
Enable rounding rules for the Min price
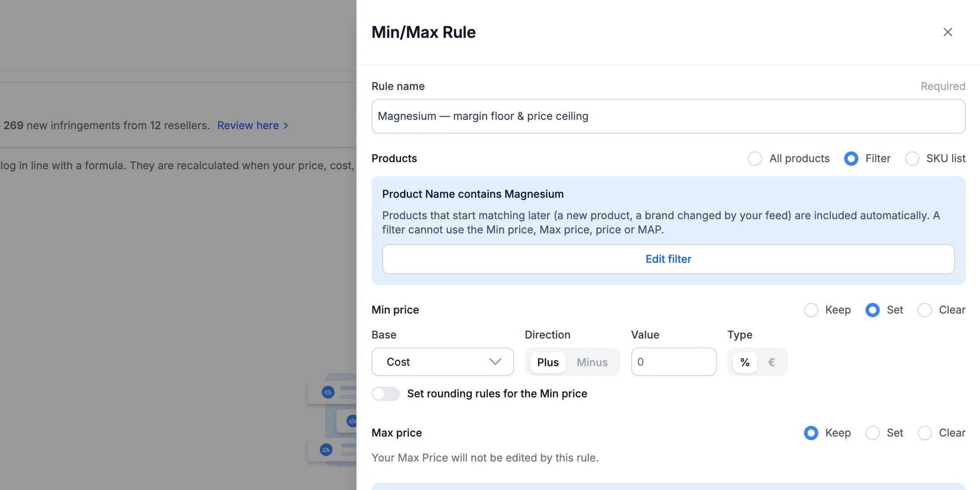(x=386, y=394)
